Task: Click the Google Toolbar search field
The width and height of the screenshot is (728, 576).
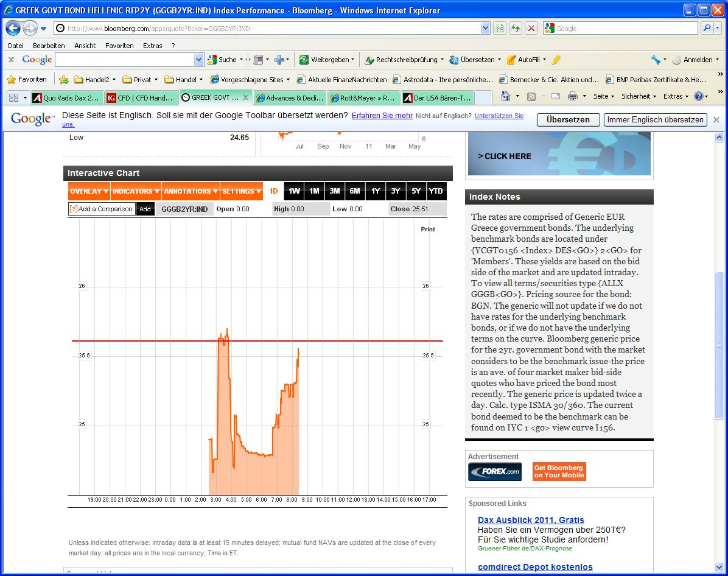Action: click(x=124, y=60)
